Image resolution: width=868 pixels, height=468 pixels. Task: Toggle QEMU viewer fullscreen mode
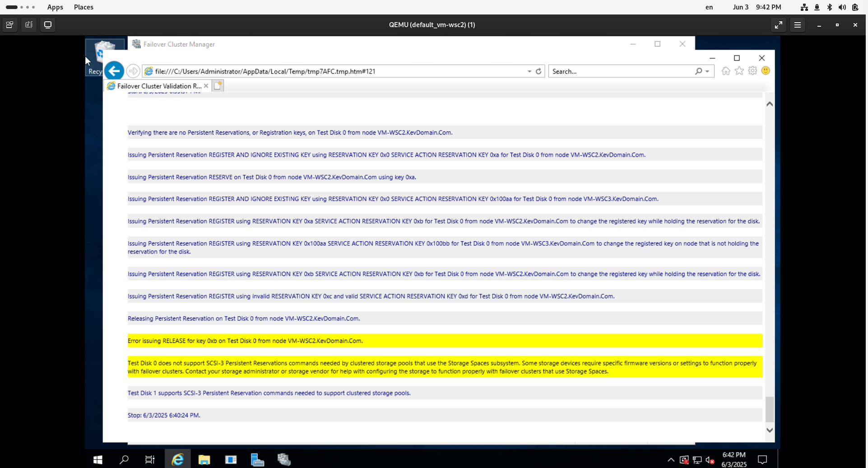(779, 25)
